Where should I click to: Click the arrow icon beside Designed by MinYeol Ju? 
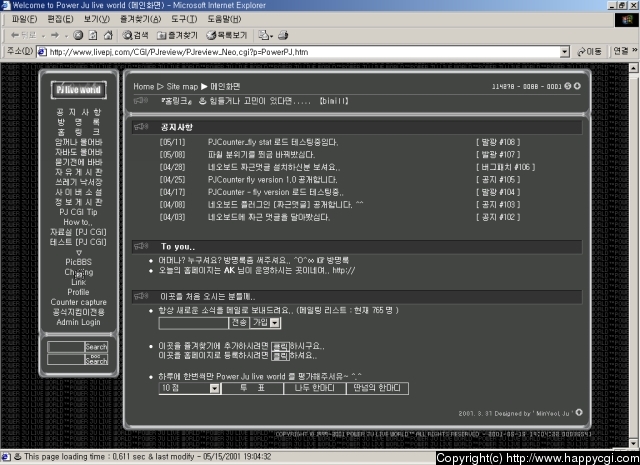tap(579, 412)
